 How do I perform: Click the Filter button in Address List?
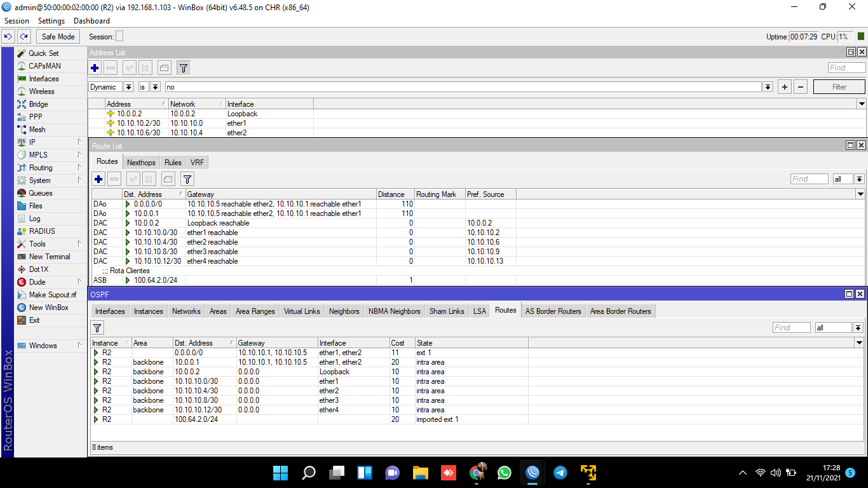839,87
